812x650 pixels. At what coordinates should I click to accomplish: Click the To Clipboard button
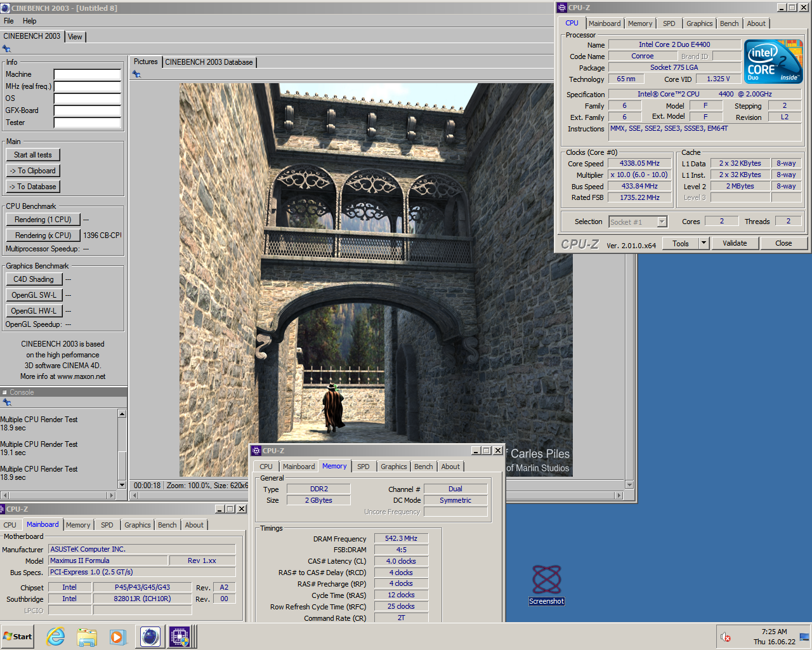[33, 171]
